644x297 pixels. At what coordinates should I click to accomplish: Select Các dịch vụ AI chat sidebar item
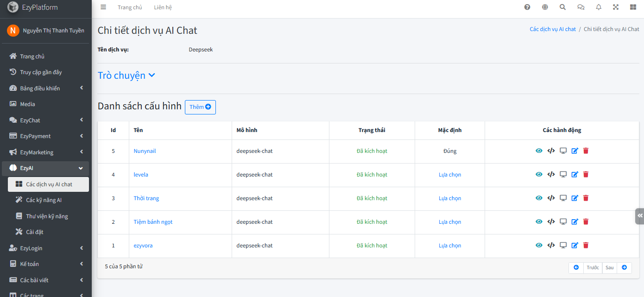tap(48, 184)
